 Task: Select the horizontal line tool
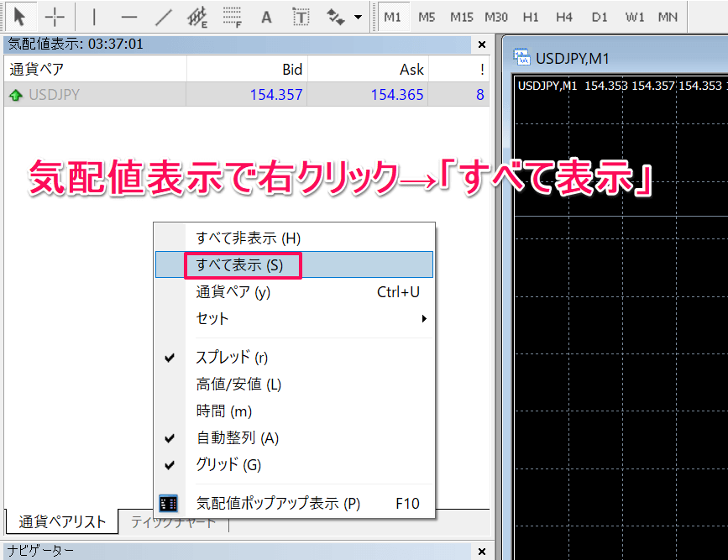(128, 16)
